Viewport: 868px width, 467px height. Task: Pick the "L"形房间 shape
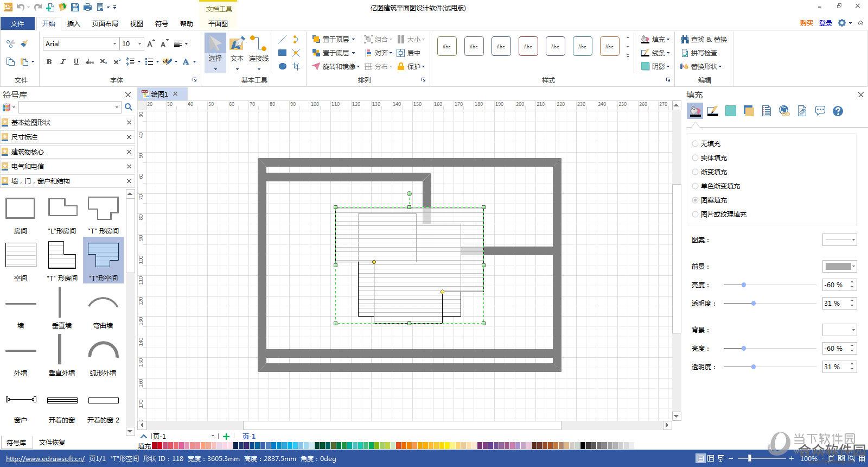tap(62, 214)
